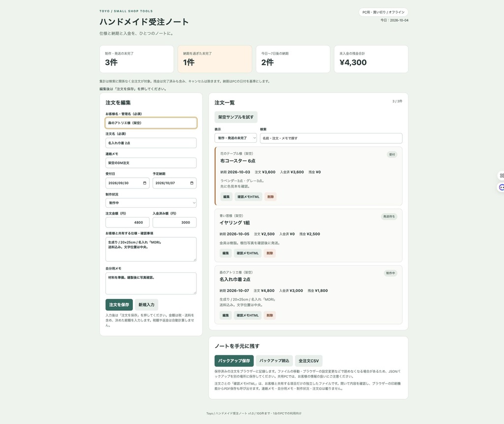Click 残金 ¥1,800 on 名入れ巾着 card
The height and width of the screenshot is (424, 504).
317,291
